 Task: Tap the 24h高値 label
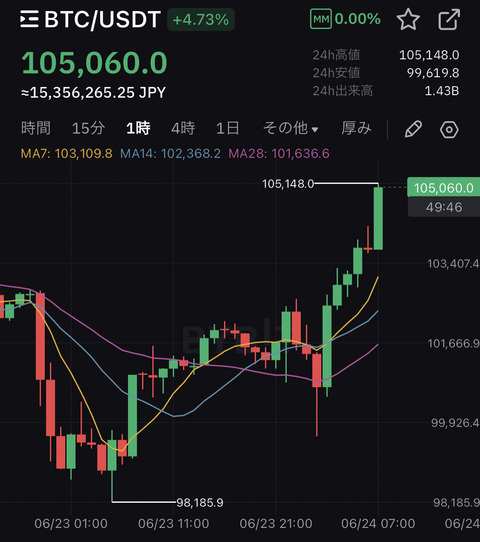336,55
